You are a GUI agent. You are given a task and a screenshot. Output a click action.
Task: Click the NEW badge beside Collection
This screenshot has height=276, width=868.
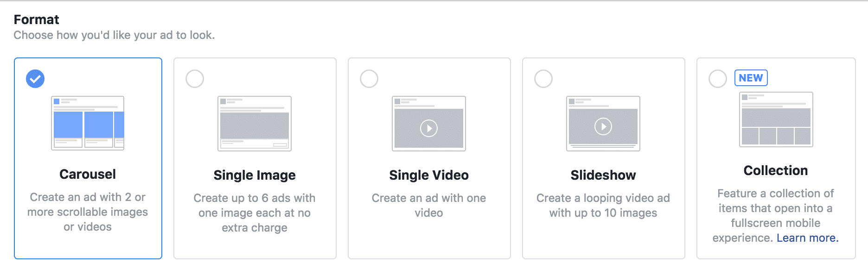coord(751,78)
